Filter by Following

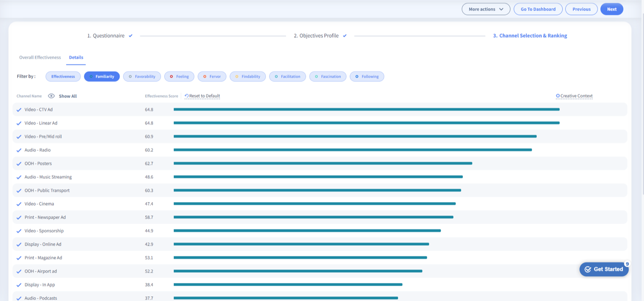(x=367, y=76)
